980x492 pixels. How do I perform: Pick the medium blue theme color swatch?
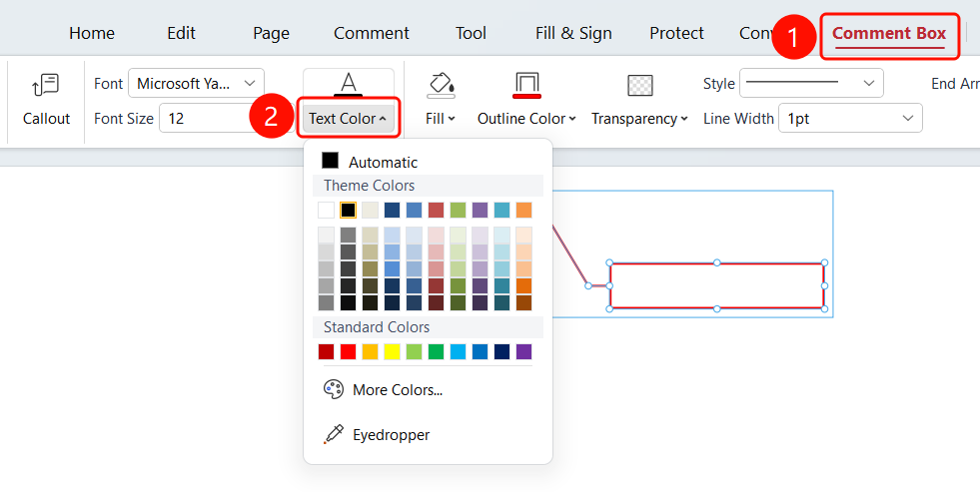click(414, 210)
